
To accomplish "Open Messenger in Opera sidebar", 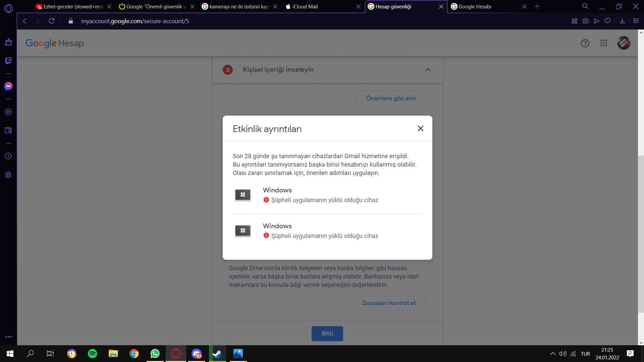I will (8, 86).
